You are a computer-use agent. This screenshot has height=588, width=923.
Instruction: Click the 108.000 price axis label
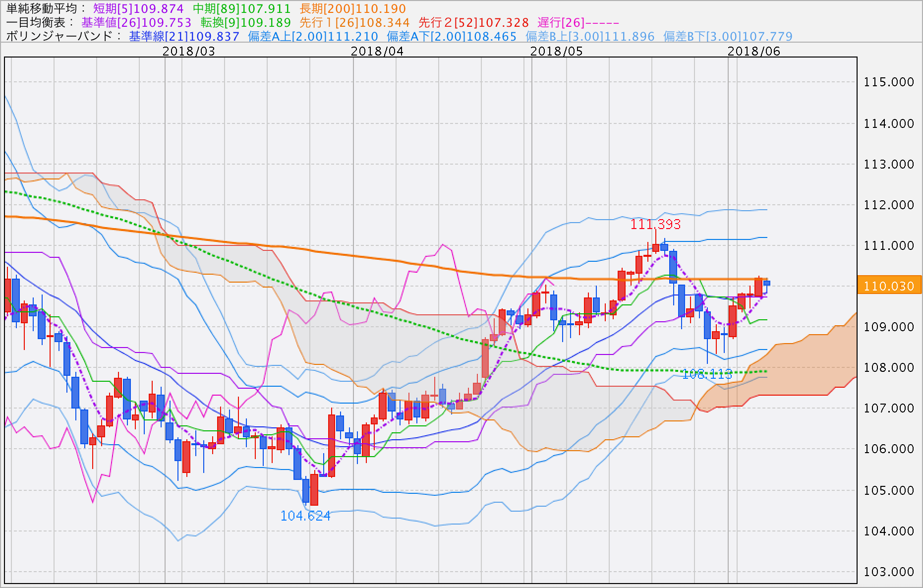[889, 367]
